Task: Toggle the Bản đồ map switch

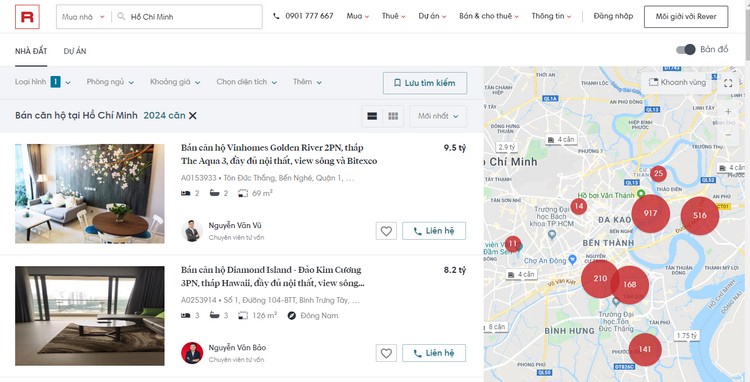Action: click(685, 50)
